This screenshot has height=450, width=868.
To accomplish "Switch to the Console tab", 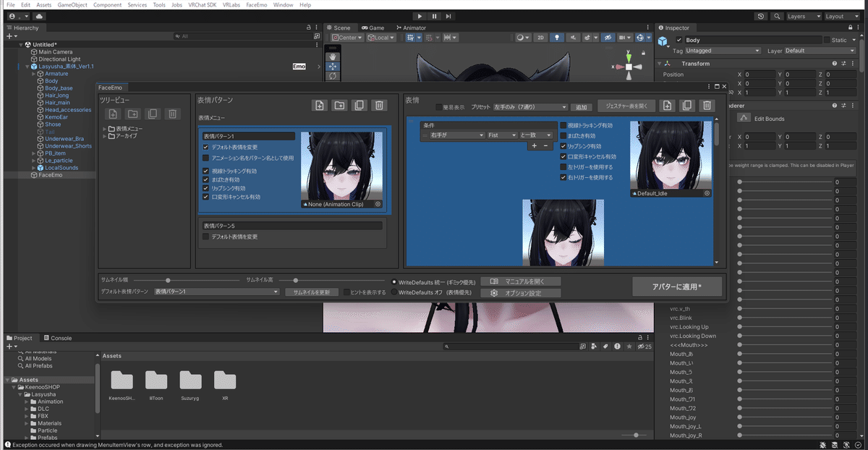I will pyautogui.click(x=58, y=338).
